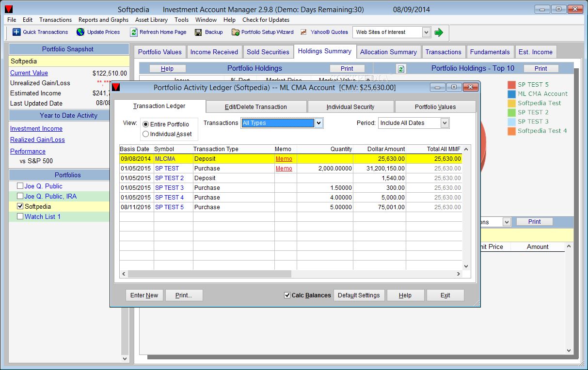The width and height of the screenshot is (588, 370).
Task: Click the red logo icon in main title bar
Action: (8, 9)
